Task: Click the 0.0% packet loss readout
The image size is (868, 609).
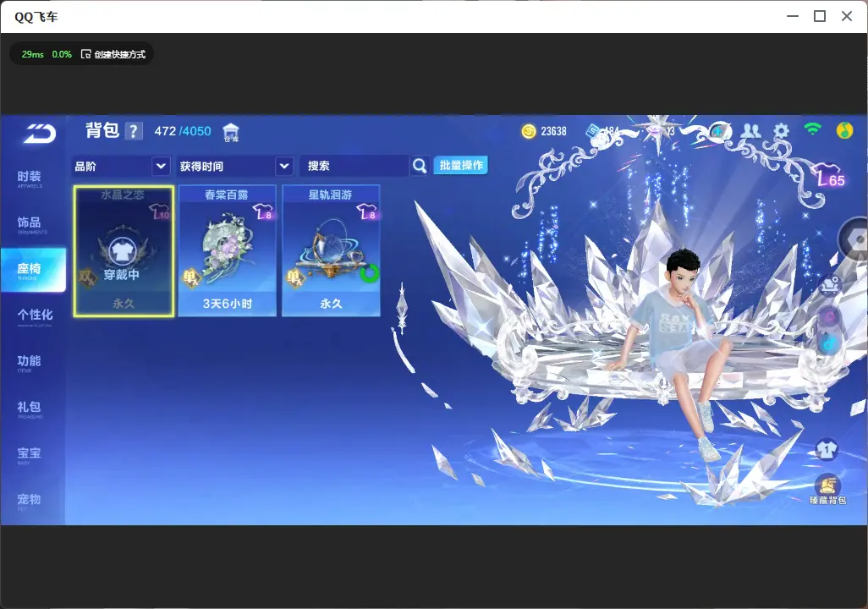Action: pyautogui.click(x=62, y=54)
